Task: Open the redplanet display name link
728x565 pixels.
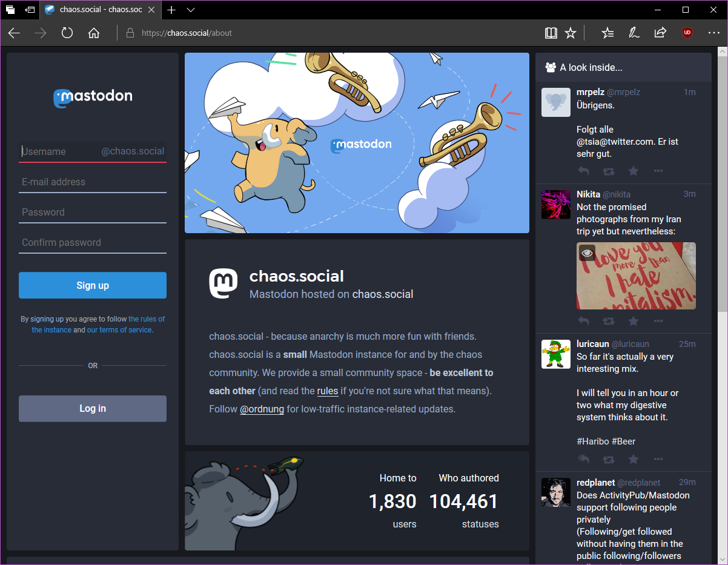Action: (x=596, y=483)
